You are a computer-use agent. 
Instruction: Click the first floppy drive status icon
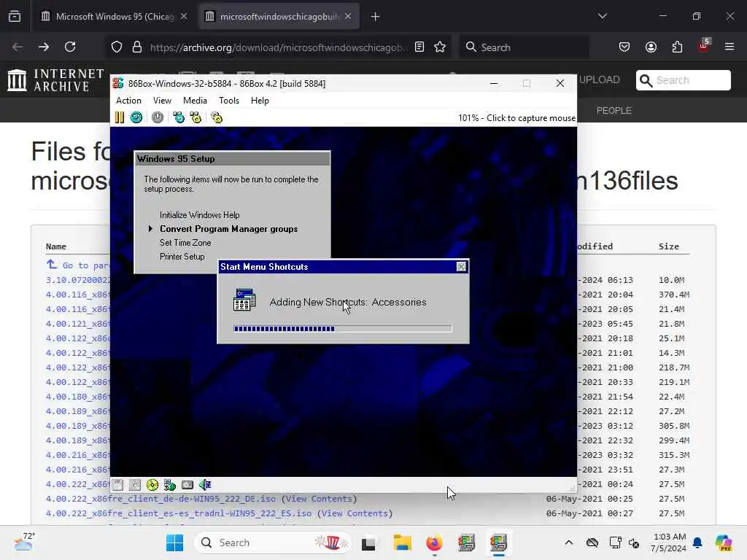(x=118, y=485)
